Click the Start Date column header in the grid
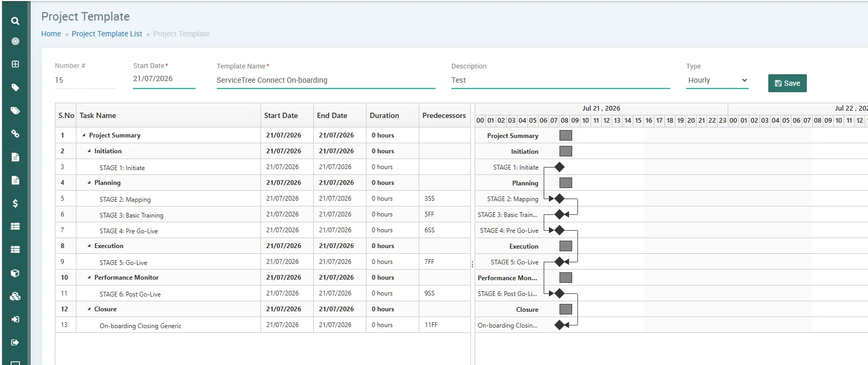The width and height of the screenshot is (868, 365). click(287, 115)
